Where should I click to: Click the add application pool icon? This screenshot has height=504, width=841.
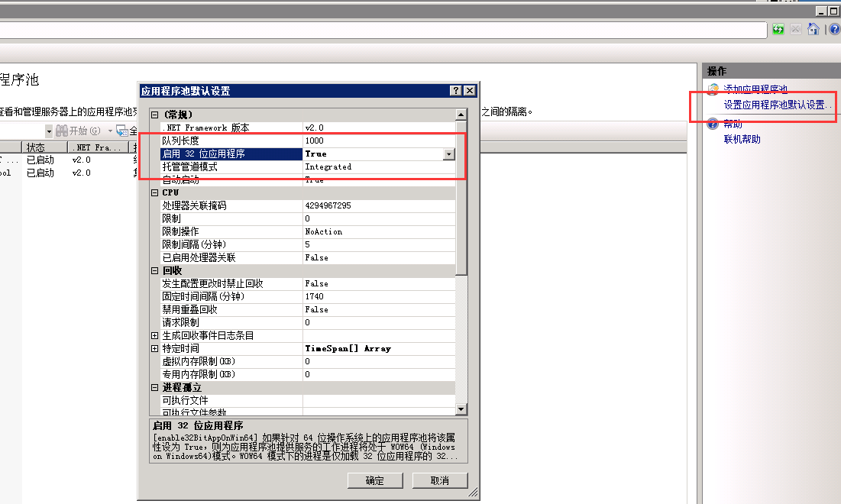(713, 89)
